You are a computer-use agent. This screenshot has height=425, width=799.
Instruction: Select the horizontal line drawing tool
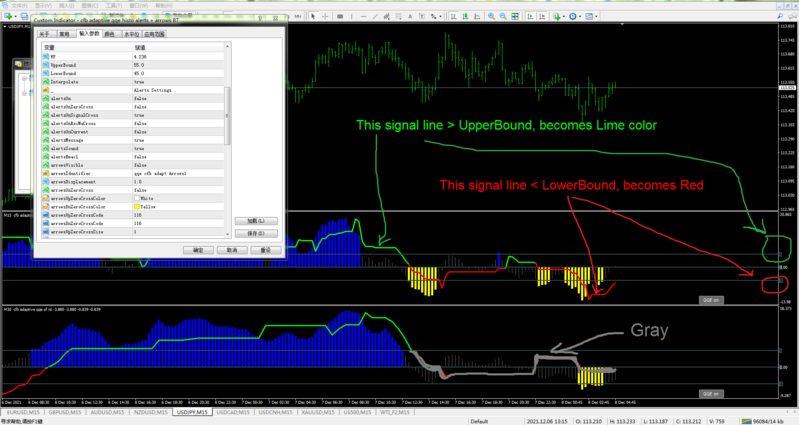pos(363,16)
